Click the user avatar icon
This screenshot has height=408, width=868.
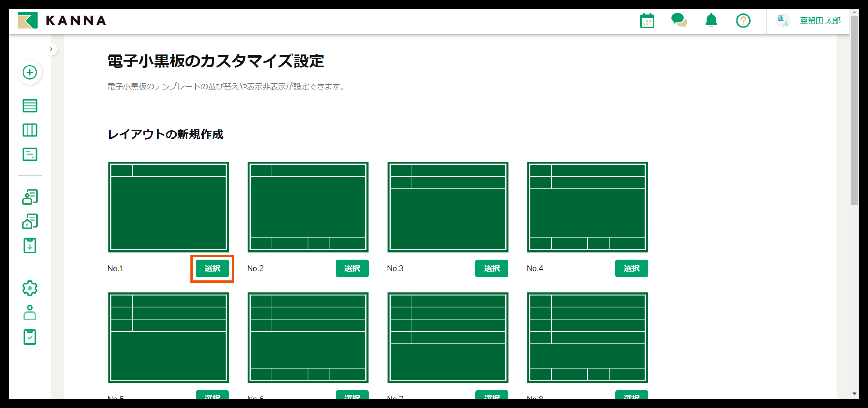pos(783,21)
